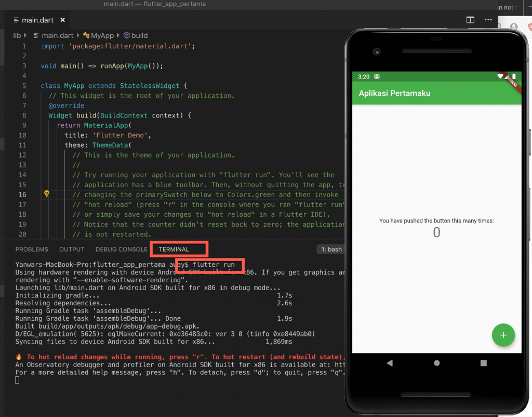The image size is (532, 417).
Task: Expand the lib breadcrumb folder
Action: (17, 35)
